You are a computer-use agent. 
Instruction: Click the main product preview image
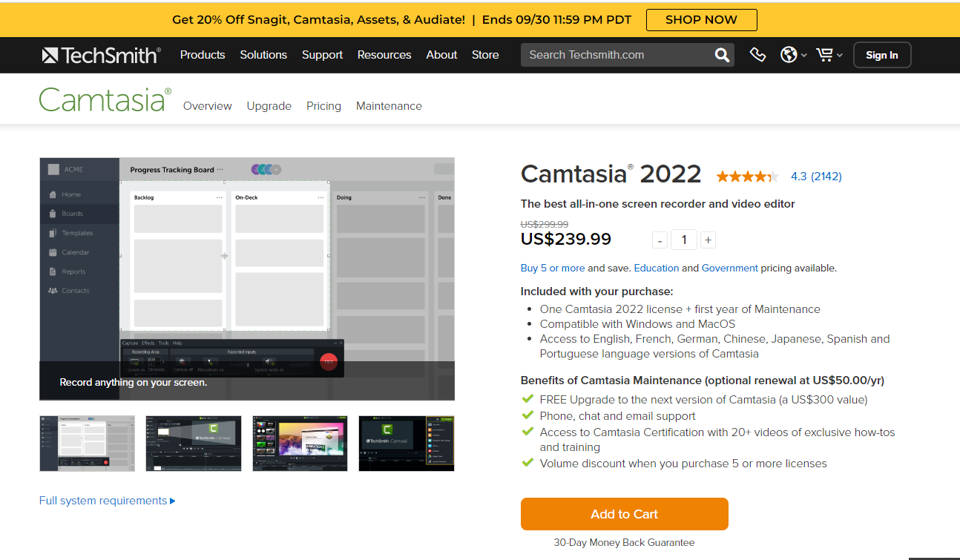coord(247,279)
